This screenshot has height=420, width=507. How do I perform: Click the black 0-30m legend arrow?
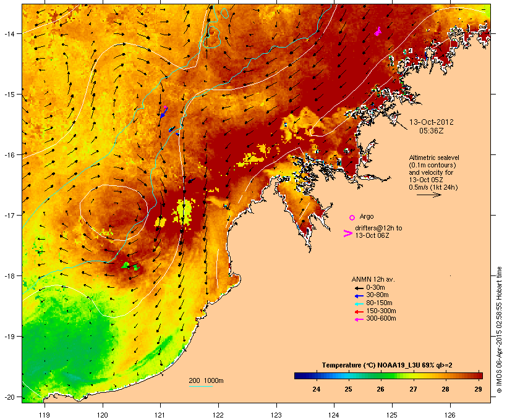click(359, 288)
